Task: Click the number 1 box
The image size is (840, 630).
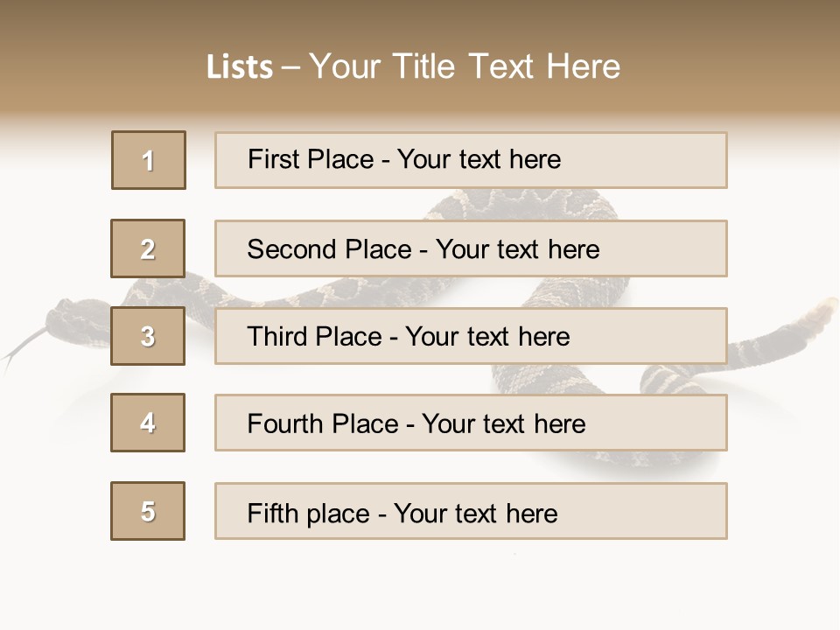Action: (148, 160)
